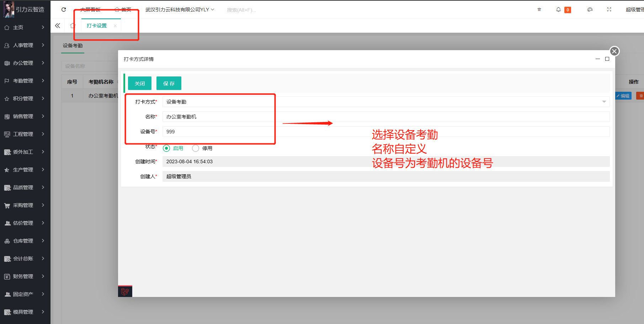Click the 关闭 button
The width and height of the screenshot is (644, 324).
pos(140,84)
